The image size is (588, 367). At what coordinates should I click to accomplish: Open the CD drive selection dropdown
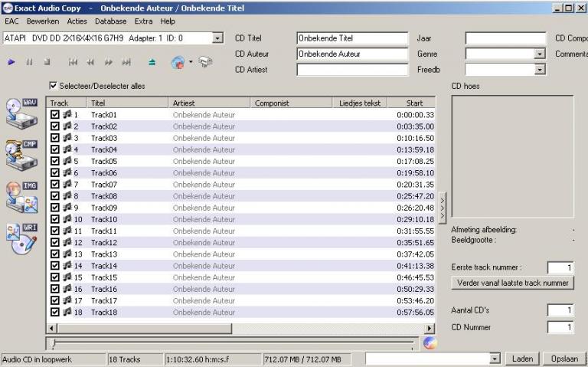coord(217,38)
